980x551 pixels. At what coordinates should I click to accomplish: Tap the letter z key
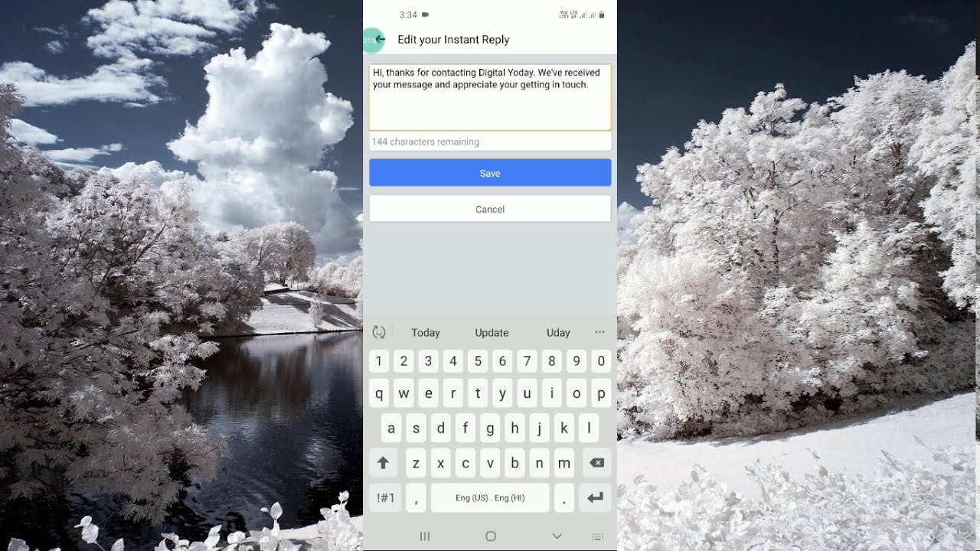click(416, 462)
